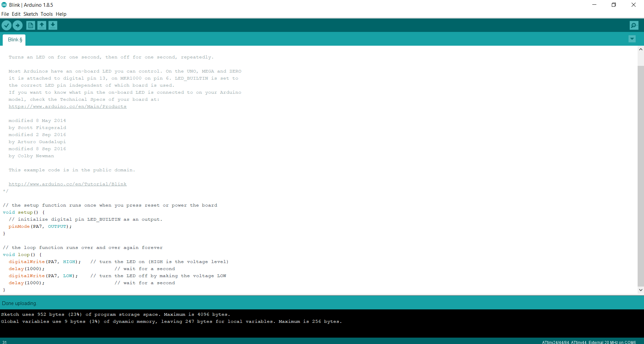Viewport: 644px width, 344px height.
Task: Click the 'modified 8 Sep 2016' comment line
Action: pos(37,149)
